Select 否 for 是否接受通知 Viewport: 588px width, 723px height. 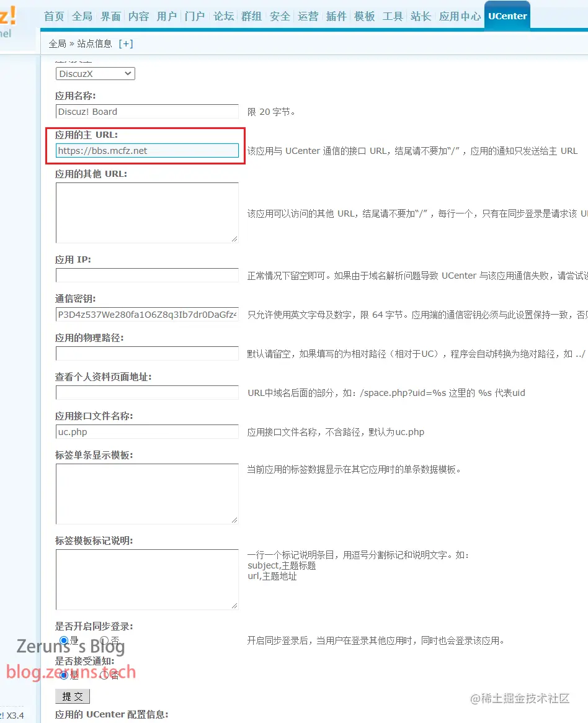coord(104,675)
